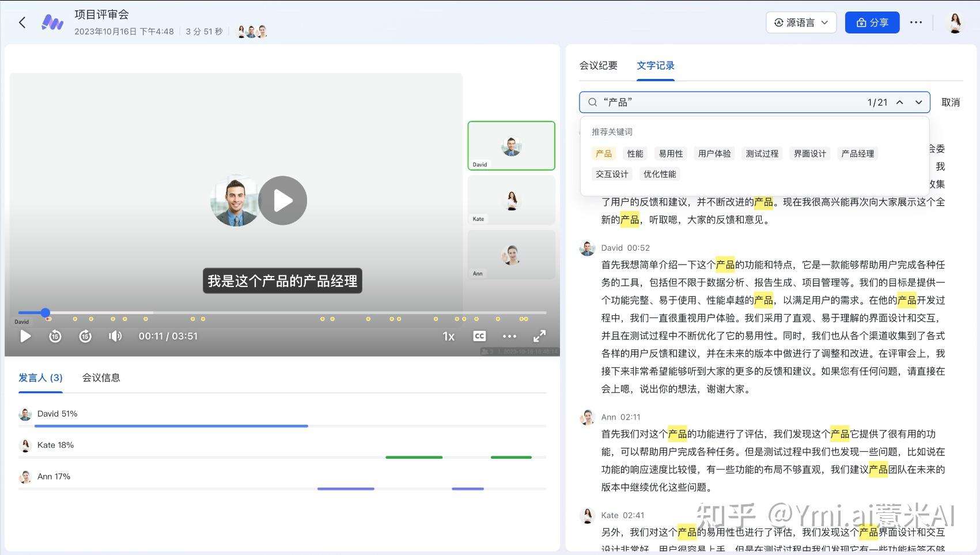Click the user profile avatar

pyautogui.click(x=955, y=22)
